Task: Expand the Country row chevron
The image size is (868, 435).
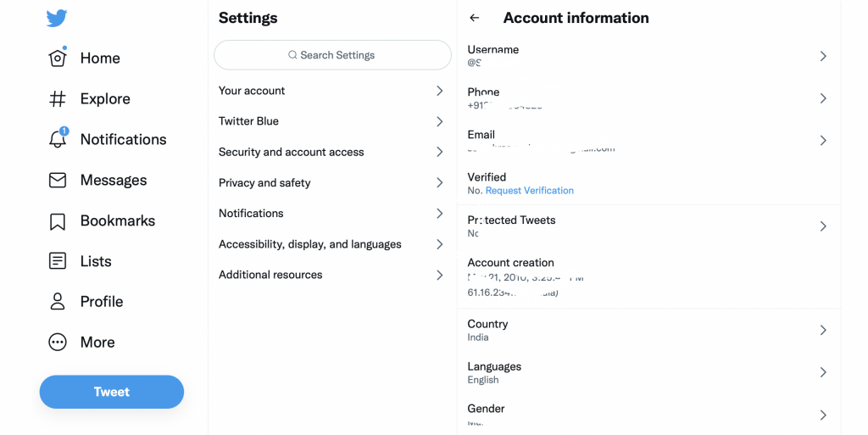Action: click(x=822, y=330)
